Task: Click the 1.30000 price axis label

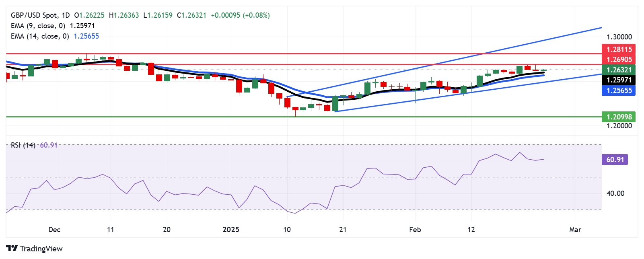Action: (x=619, y=37)
